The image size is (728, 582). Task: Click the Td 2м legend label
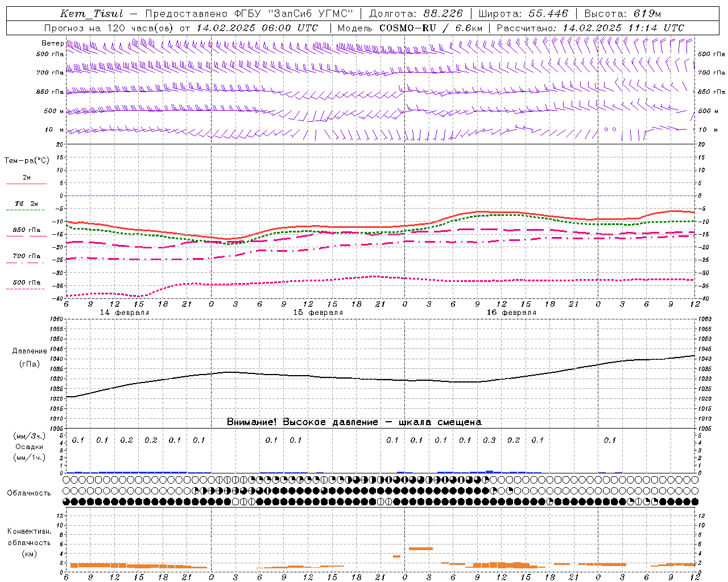[x=27, y=203]
